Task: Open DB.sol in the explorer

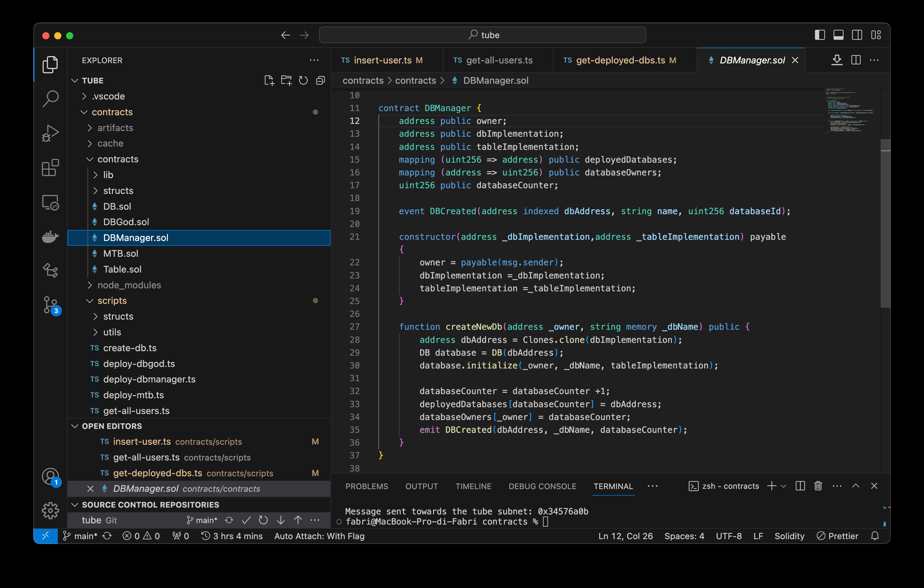Action: pyautogui.click(x=199, y=206)
